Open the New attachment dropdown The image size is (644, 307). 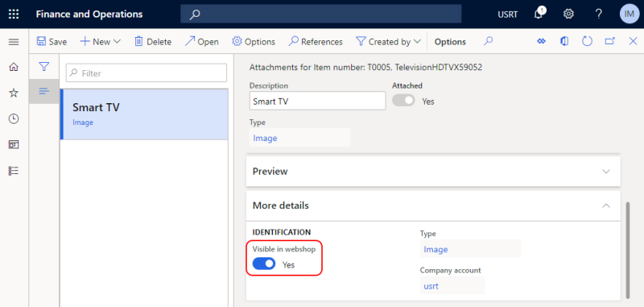click(100, 42)
